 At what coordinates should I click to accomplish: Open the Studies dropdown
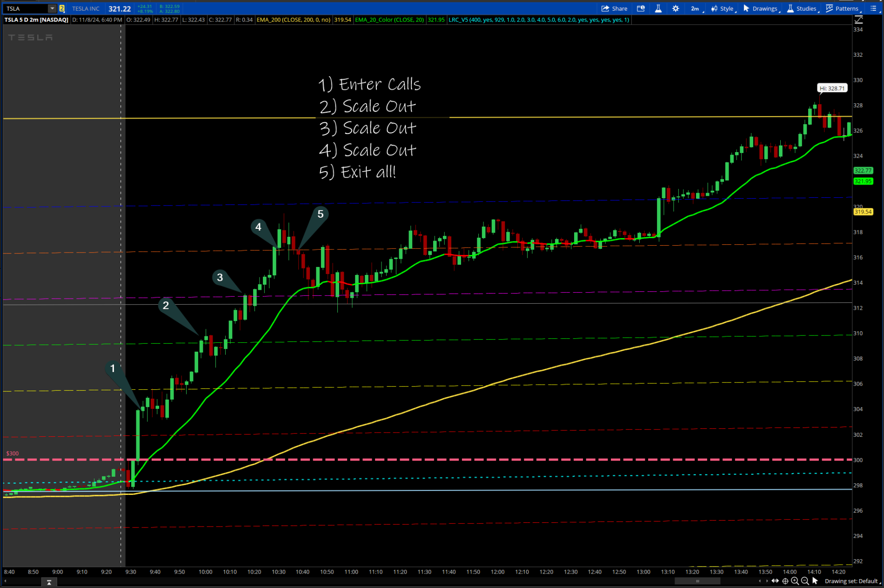pos(802,8)
